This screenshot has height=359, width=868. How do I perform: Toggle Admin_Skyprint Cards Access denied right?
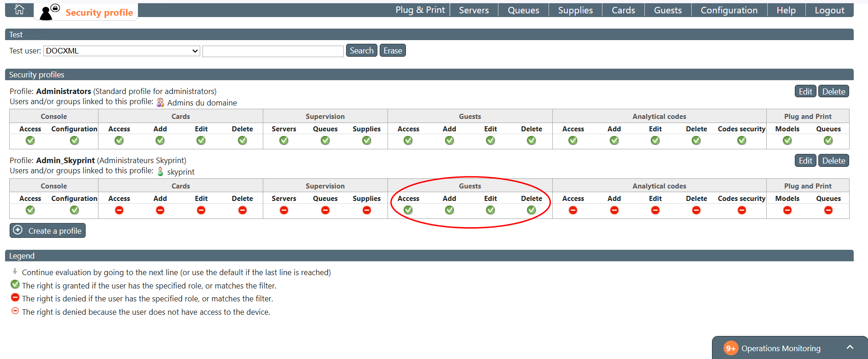[119, 210]
